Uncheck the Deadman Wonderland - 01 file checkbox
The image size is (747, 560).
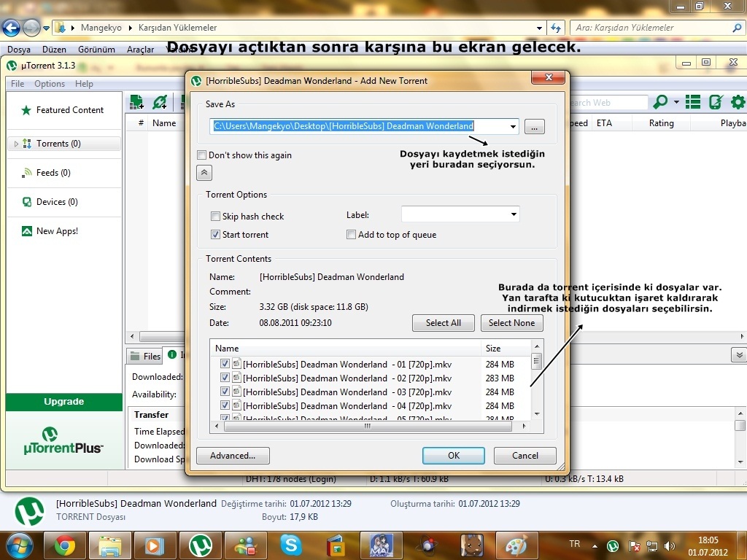(225, 364)
